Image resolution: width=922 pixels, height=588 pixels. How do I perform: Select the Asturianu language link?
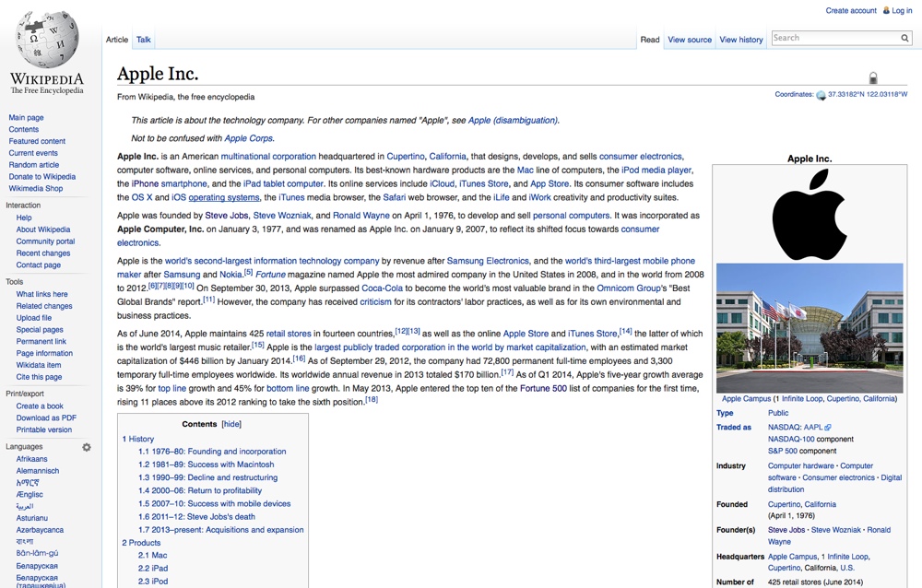(31, 518)
